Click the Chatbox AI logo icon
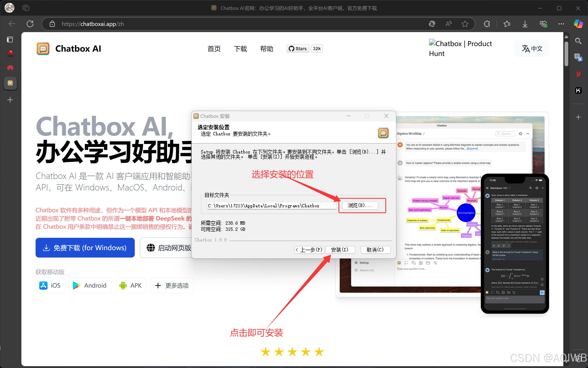 (x=43, y=48)
